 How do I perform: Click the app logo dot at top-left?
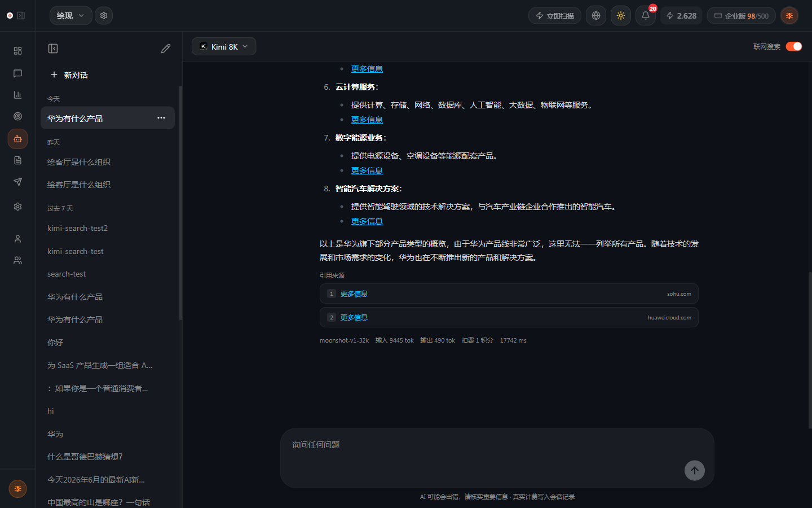(x=10, y=16)
